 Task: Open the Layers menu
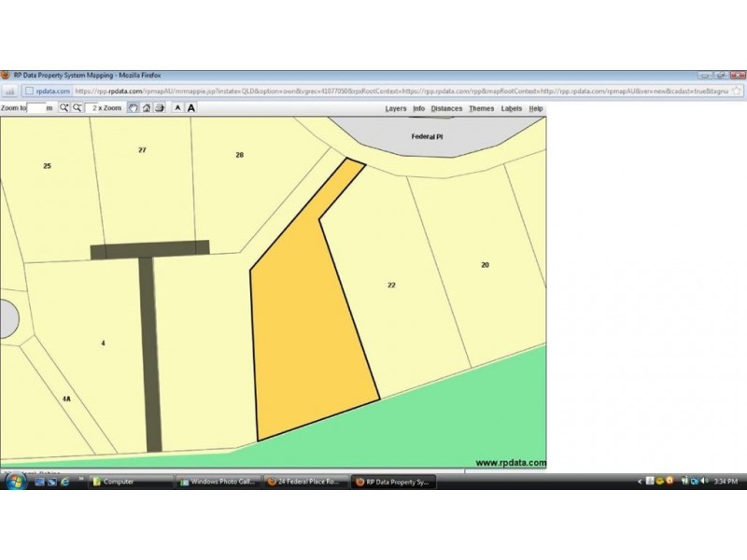(x=396, y=108)
